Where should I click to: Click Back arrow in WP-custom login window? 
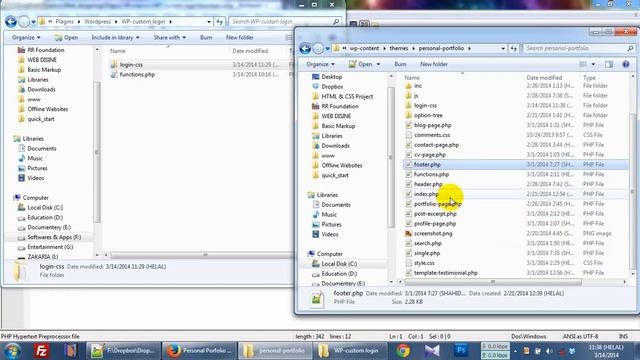tap(11, 21)
